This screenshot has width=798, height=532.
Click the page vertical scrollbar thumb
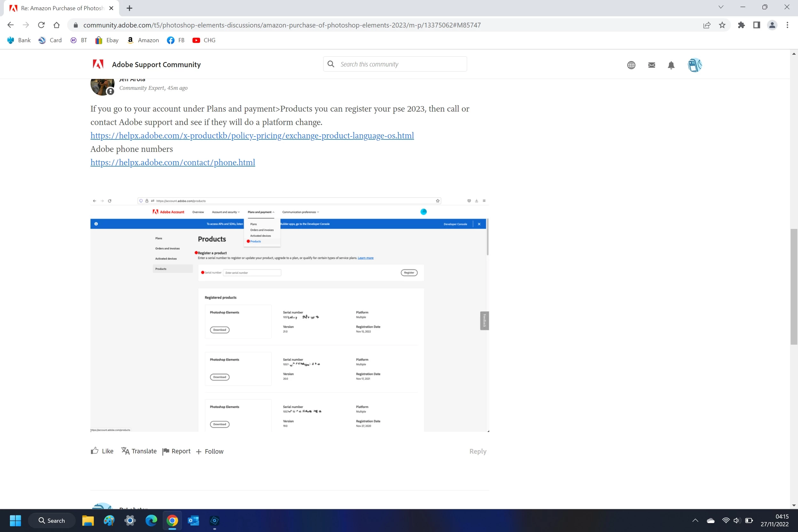tap(793, 287)
